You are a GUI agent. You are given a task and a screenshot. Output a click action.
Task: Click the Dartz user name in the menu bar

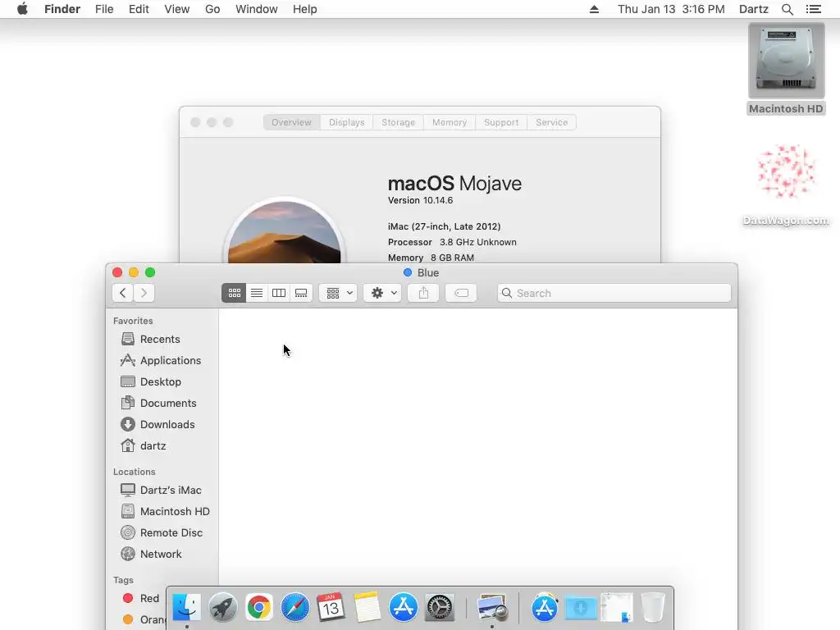[754, 9]
